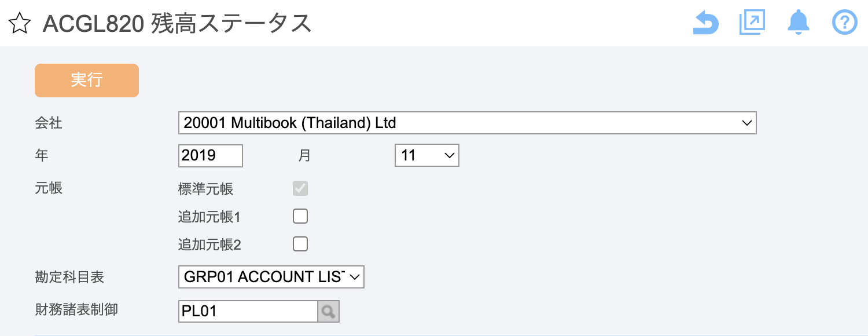Open the 勘定科目表 GRP01 ACCOUNT LIST dropdown

click(271, 277)
